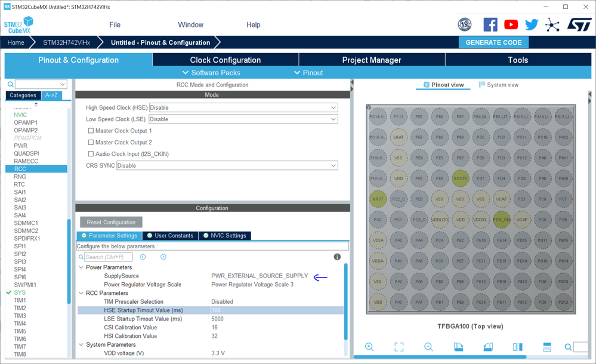Switch to the Project Manager tab

point(372,60)
